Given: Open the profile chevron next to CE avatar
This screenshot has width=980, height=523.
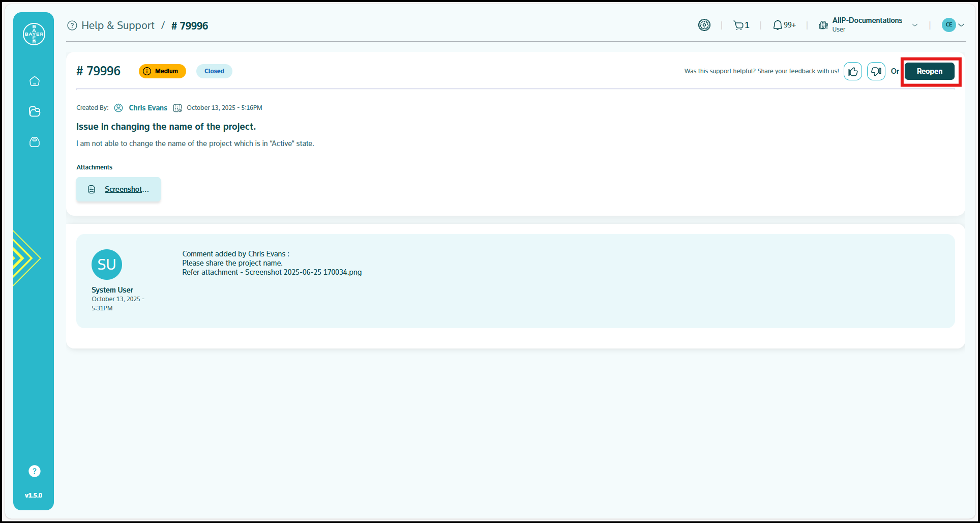Looking at the screenshot, I should pos(962,24).
